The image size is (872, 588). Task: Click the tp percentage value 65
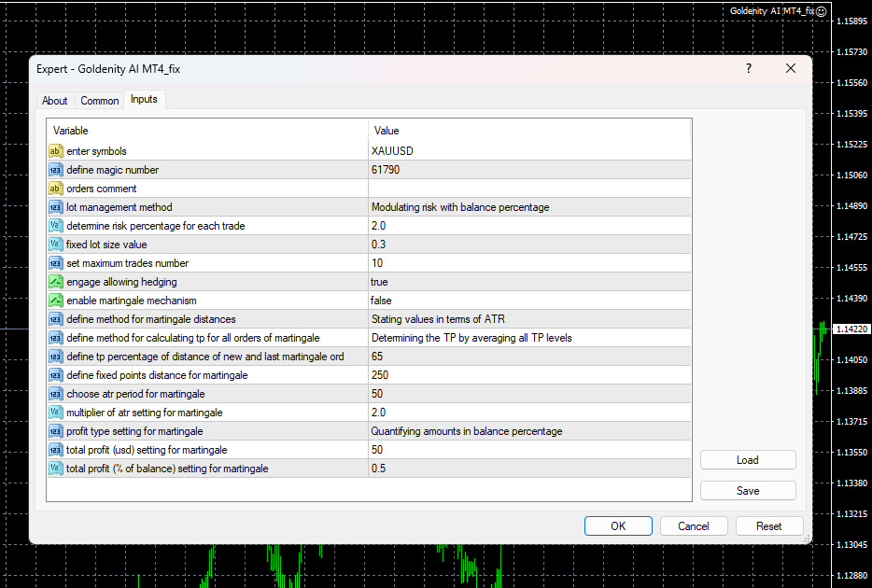pyautogui.click(x=529, y=357)
